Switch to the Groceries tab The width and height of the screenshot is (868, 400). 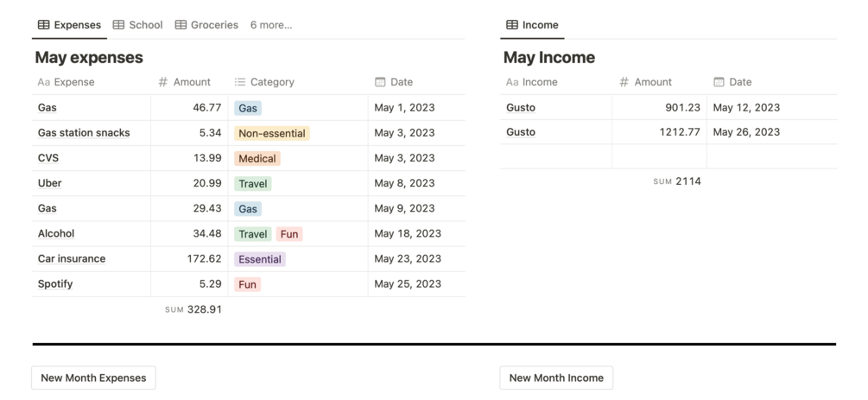(214, 25)
